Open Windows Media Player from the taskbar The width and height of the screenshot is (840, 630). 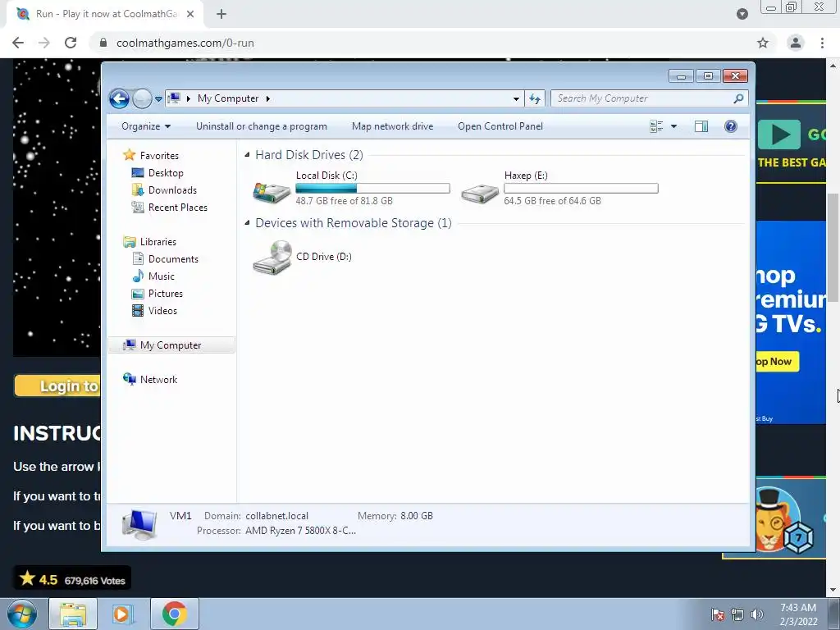click(123, 614)
